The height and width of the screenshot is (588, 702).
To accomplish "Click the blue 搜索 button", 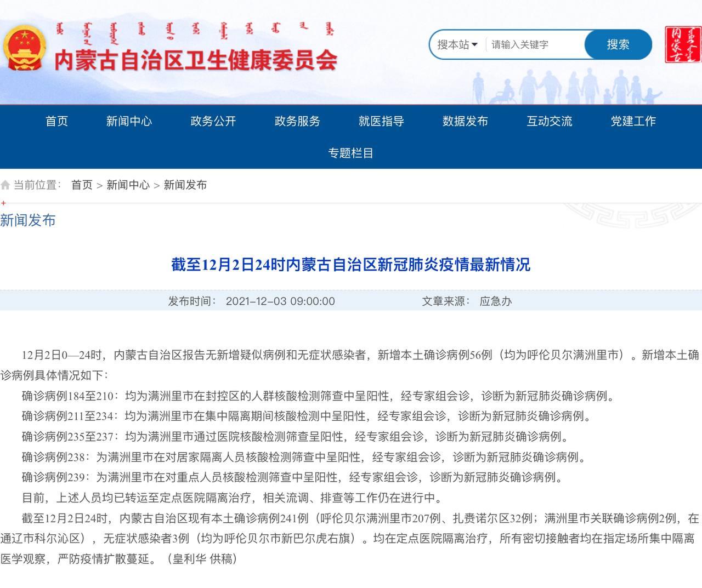I will click(618, 44).
